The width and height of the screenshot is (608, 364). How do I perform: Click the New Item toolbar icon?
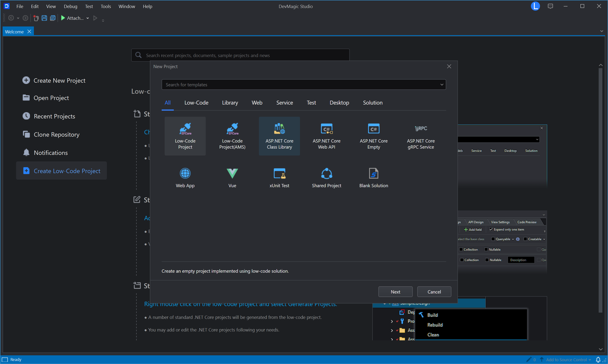pyautogui.click(x=36, y=18)
